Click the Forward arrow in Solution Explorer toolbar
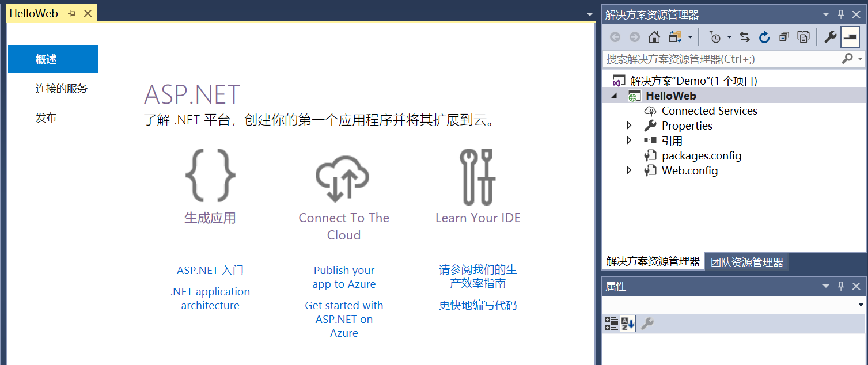The height and width of the screenshot is (365, 868). tap(635, 37)
